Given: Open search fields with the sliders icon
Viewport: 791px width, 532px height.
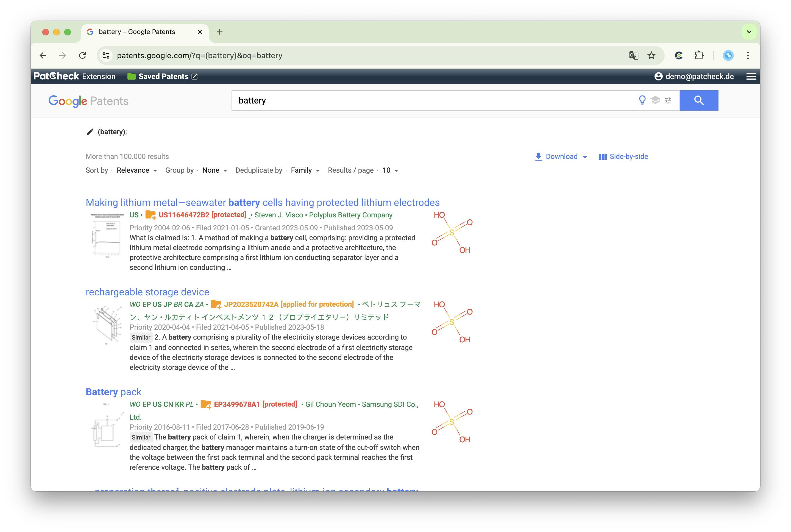Looking at the screenshot, I should pyautogui.click(x=668, y=100).
